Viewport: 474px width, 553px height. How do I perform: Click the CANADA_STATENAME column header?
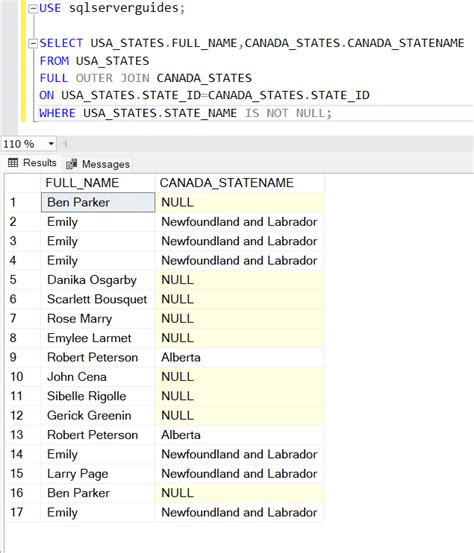(239, 183)
